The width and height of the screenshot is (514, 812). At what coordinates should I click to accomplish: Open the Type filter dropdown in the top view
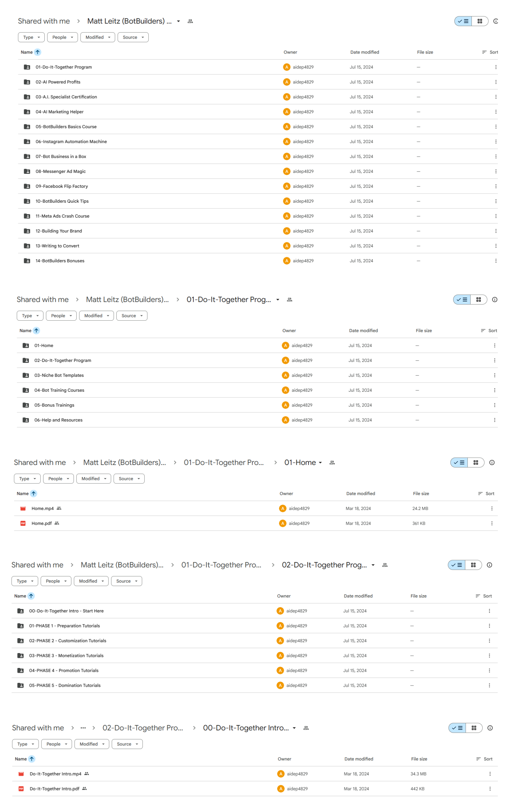pyautogui.click(x=31, y=37)
